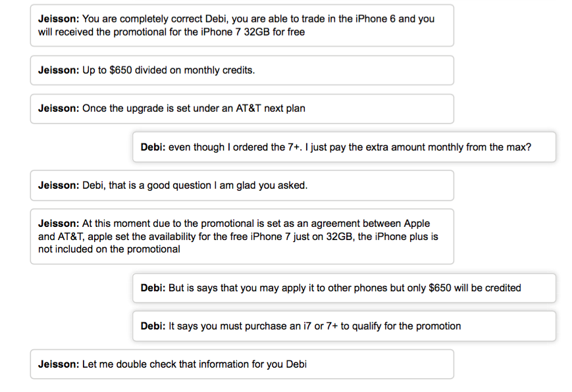Select the 'Up to $650 divided' message
The width and height of the screenshot is (572, 392).
242,70
